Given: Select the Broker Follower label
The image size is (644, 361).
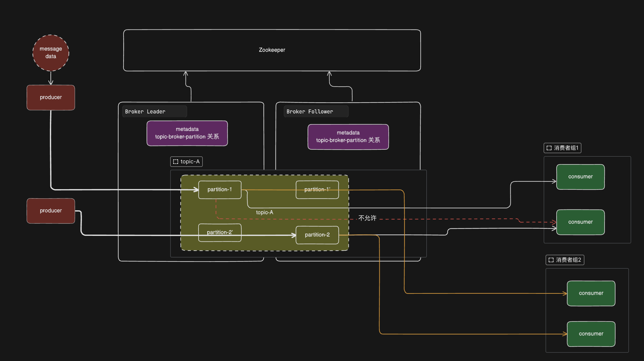Looking at the screenshot, I should 310,112.
